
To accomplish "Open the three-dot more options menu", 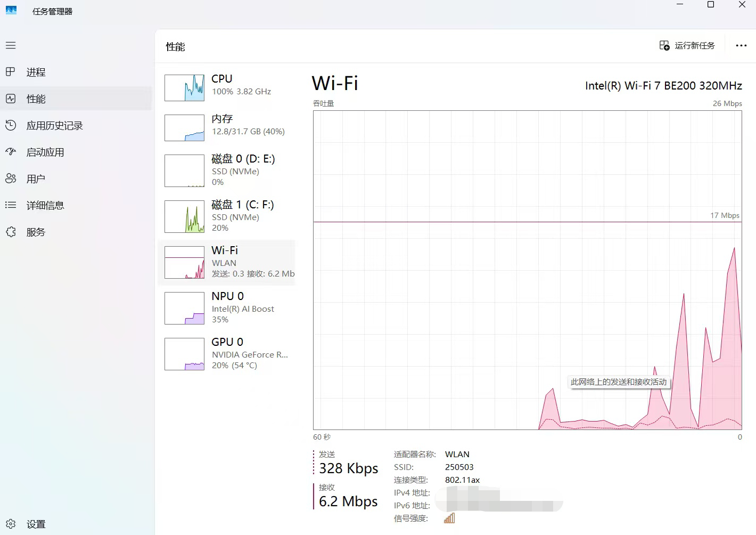I will (x=741, y=46).
